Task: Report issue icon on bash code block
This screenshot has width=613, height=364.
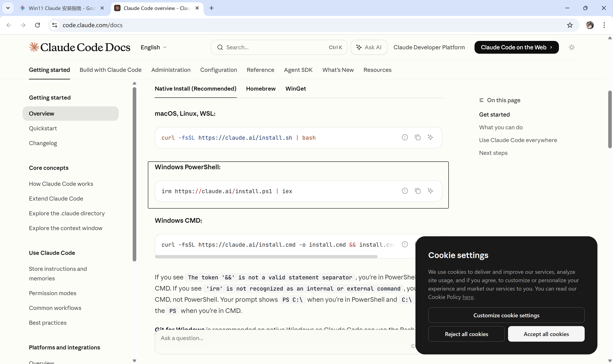Action: click(x=405, y=137)
